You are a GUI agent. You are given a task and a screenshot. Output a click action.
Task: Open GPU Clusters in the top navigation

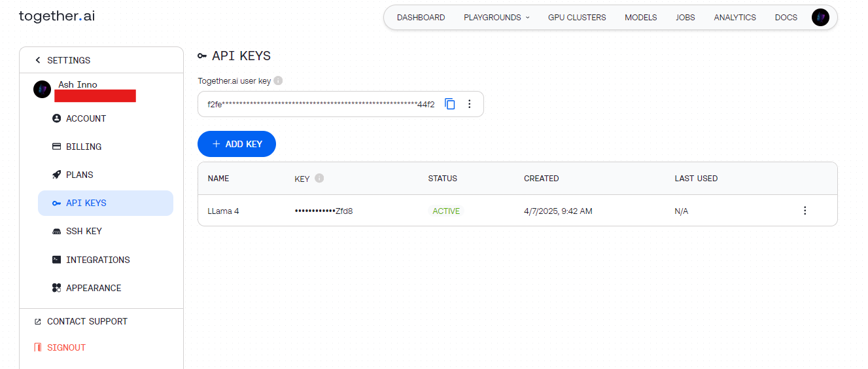(x=577, y=18)
